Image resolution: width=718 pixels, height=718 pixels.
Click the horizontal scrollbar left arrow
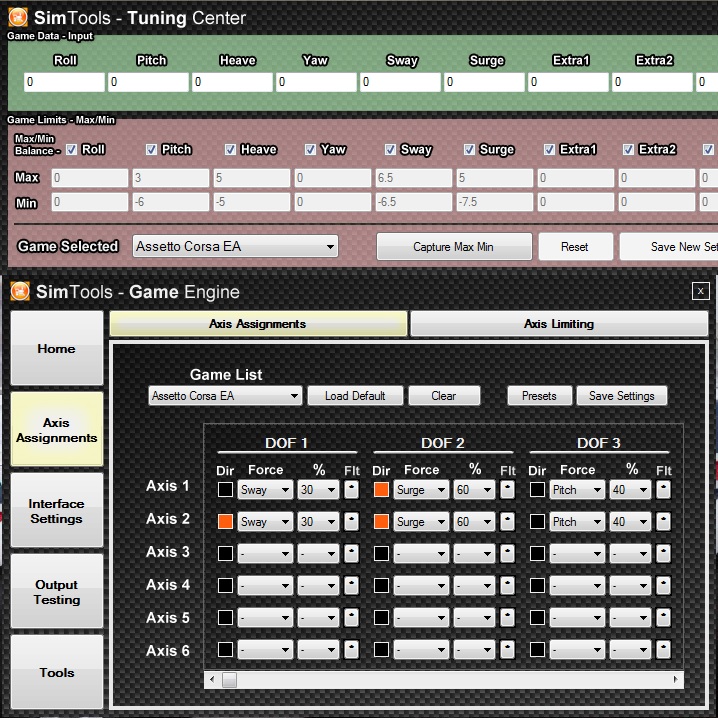212,680
